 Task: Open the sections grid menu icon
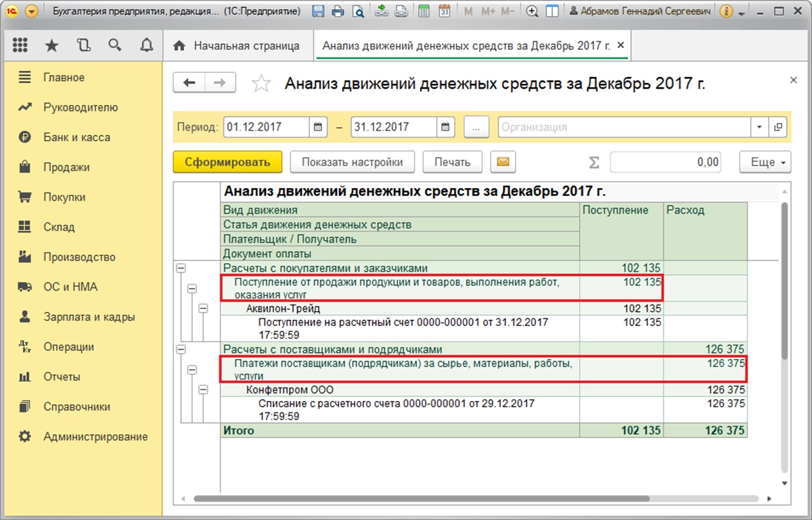coord(20,45)
